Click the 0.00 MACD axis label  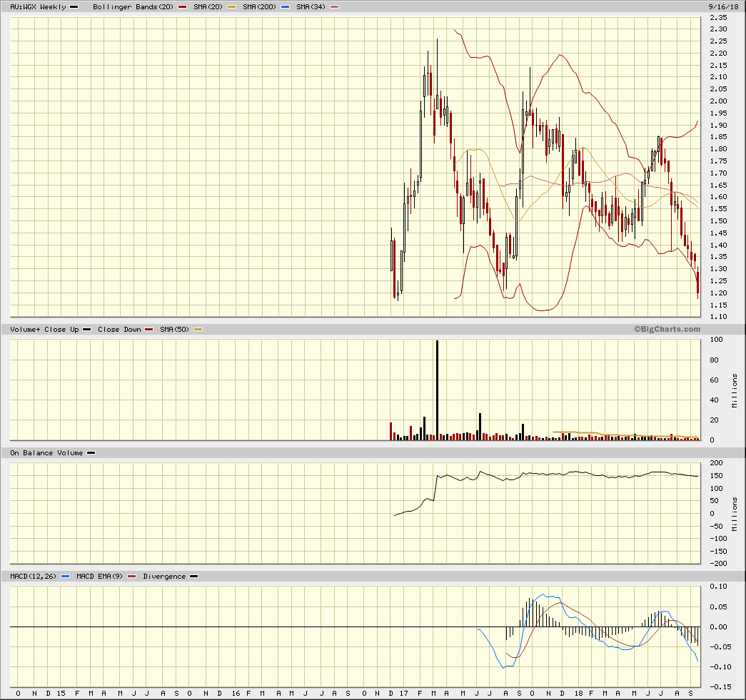[x=718, y=627]
